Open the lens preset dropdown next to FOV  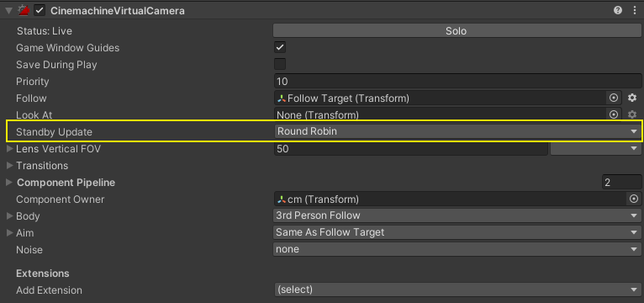pos(595,149)
